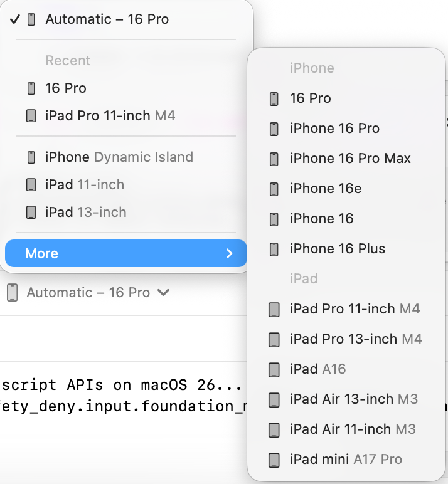Viewport: 448px width, 484px height.
Task: Click the phone icon beside the device selector
Action: point(13,293)
